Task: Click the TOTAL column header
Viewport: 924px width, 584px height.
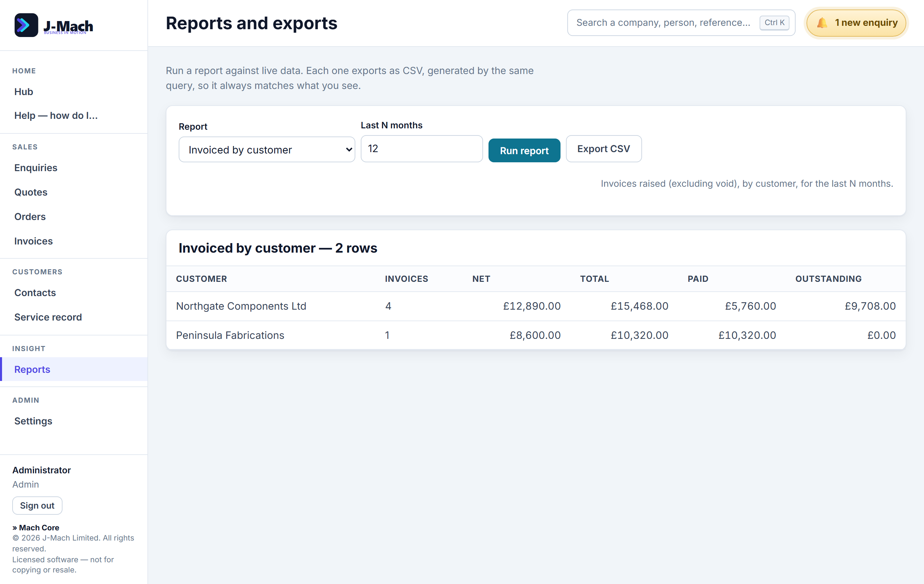Action: click(594, 279)
